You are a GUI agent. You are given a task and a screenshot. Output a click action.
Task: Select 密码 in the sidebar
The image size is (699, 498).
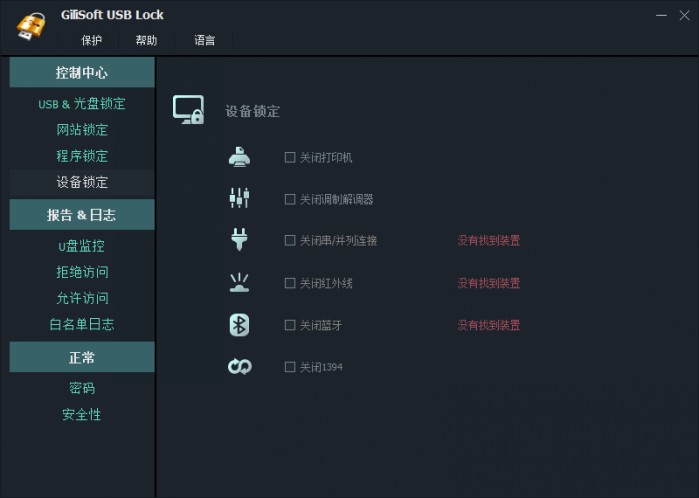pos(82,388)
